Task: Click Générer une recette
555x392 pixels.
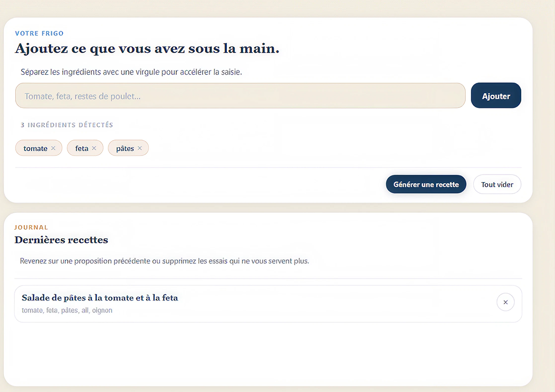Action: point(426,184)
